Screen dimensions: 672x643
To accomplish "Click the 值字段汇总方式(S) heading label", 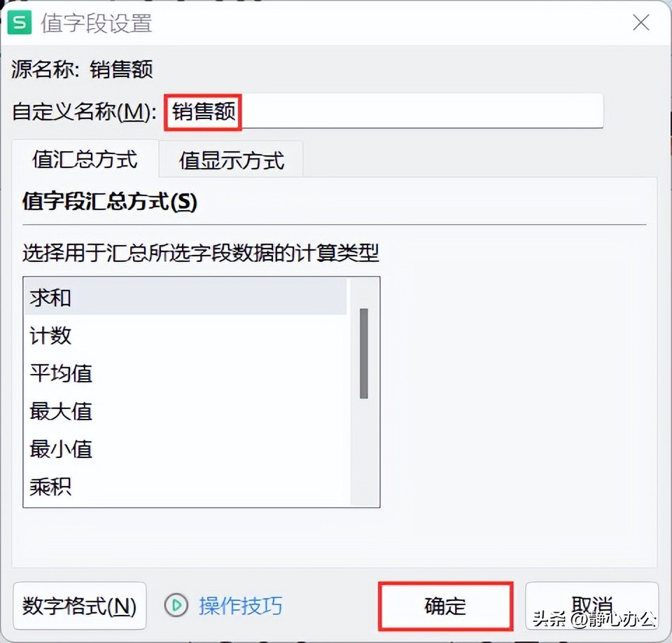I will coord(110,202).
